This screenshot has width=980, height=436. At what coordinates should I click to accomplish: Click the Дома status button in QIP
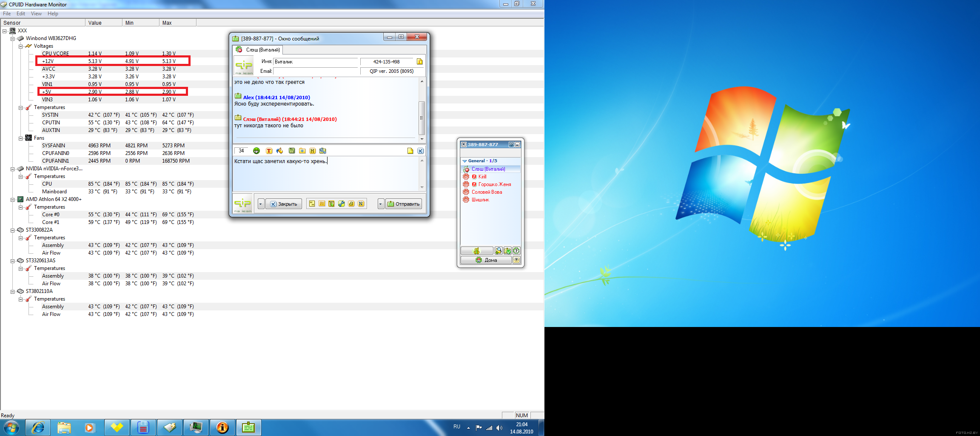[486, 260]
